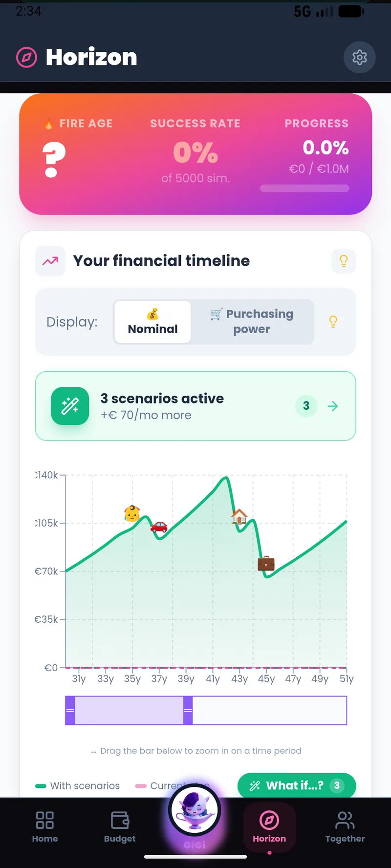Viewport: 391px width, 868px height.
Task: Switch display to Purchasing power
Action: pyautogui.click(x=253, y=321)
